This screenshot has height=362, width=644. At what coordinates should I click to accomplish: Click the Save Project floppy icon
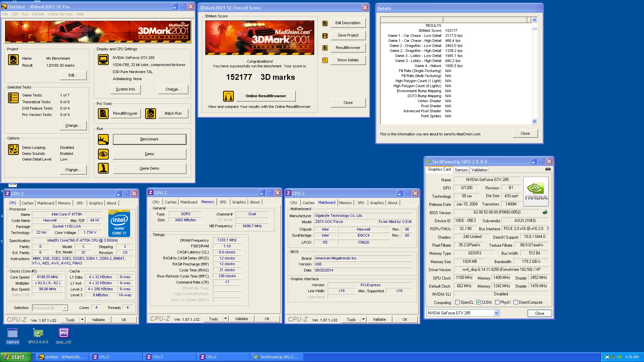(x=325, y=36)
